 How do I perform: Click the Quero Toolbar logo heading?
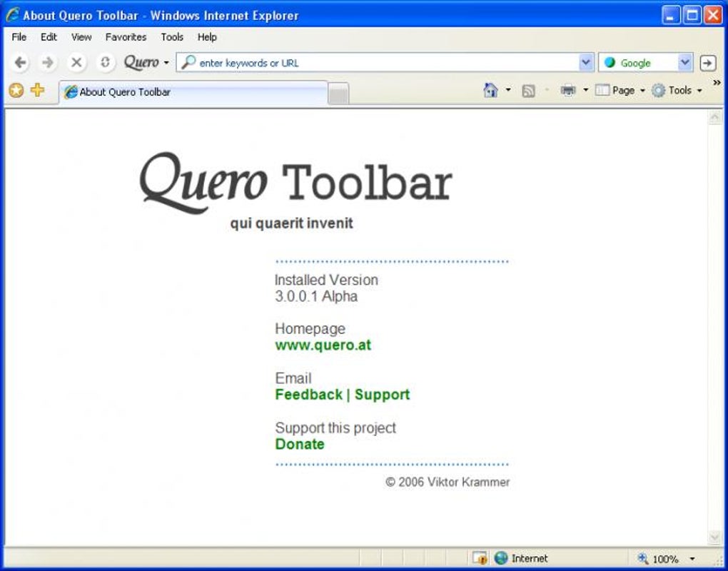point(295,183)
